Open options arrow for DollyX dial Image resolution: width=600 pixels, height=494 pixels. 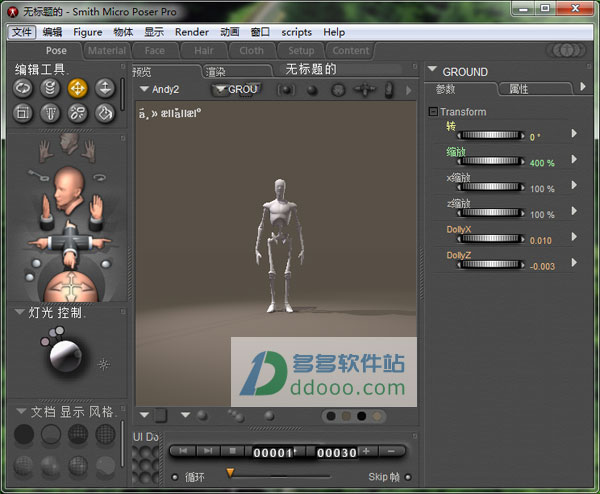click(x=574, y=237)
